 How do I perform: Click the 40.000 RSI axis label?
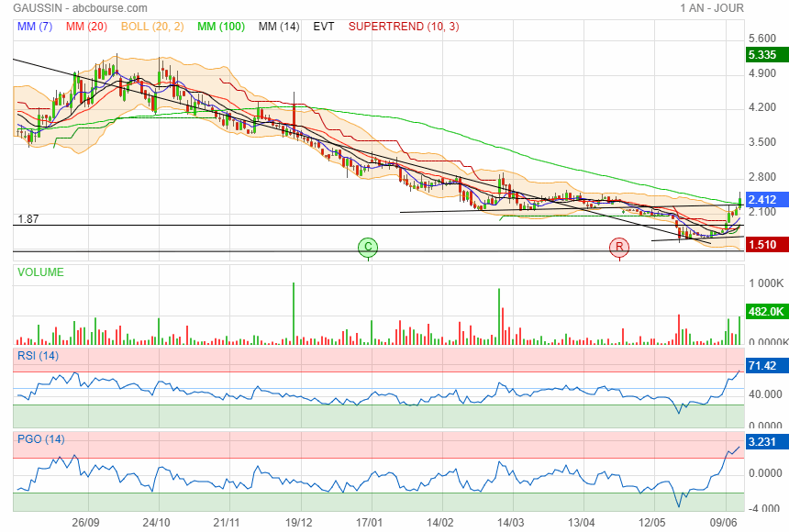[765, 394]
